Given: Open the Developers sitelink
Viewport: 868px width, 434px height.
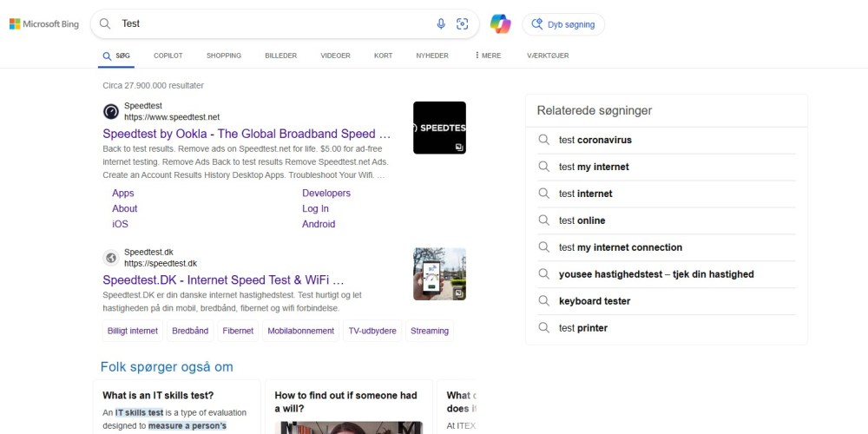Looking at the screenshot, I should coord(326,194).
